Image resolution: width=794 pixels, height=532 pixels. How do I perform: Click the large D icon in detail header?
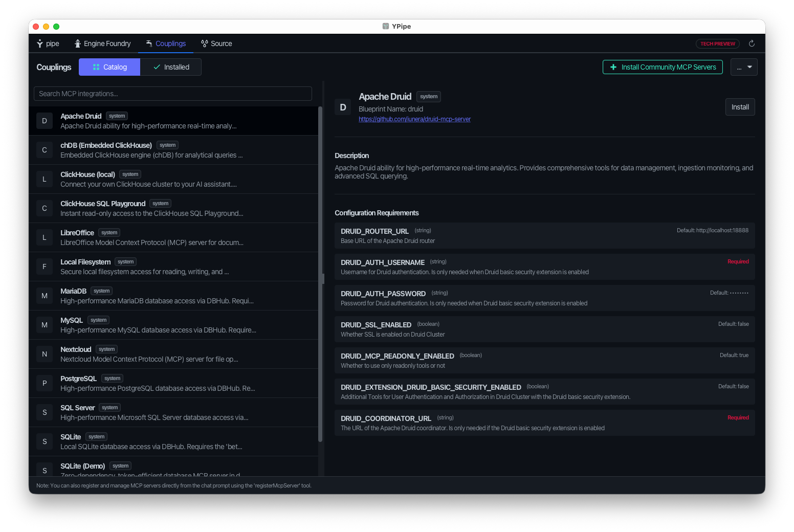click(343, 107)
